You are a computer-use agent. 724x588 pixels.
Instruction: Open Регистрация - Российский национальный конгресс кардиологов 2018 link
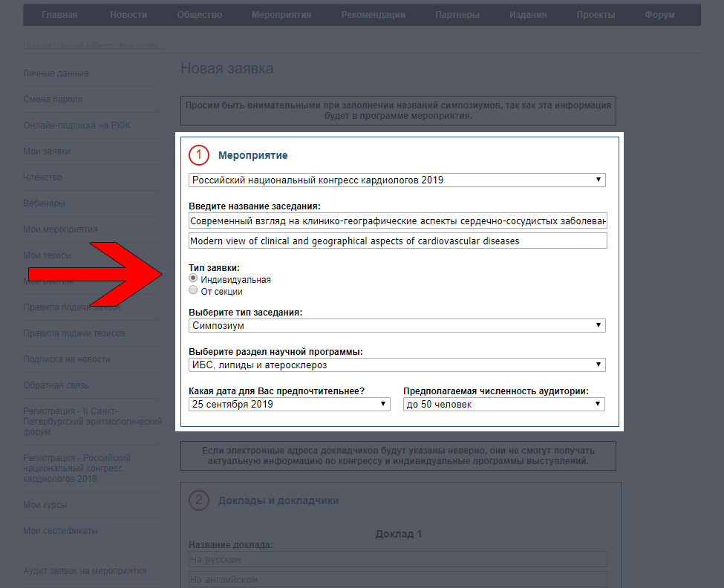(76, 468)
